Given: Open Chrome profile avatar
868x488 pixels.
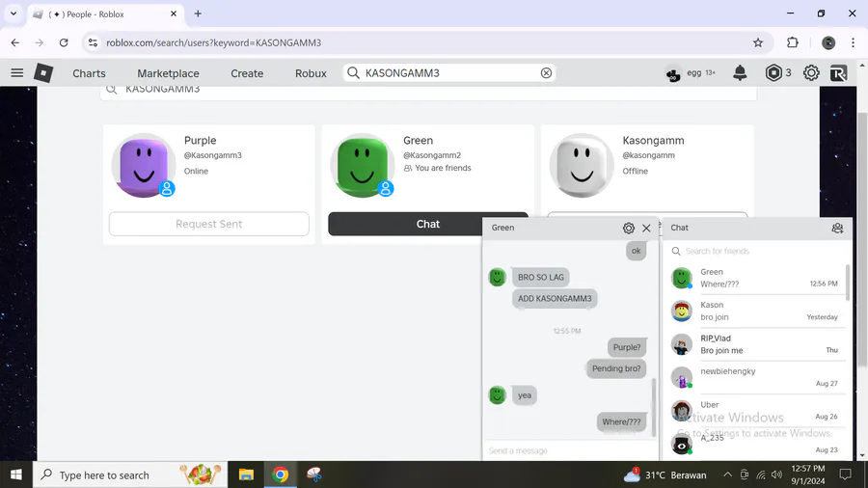Looking at the screenshot, I should pyautogui.click(x=828, y=42).
